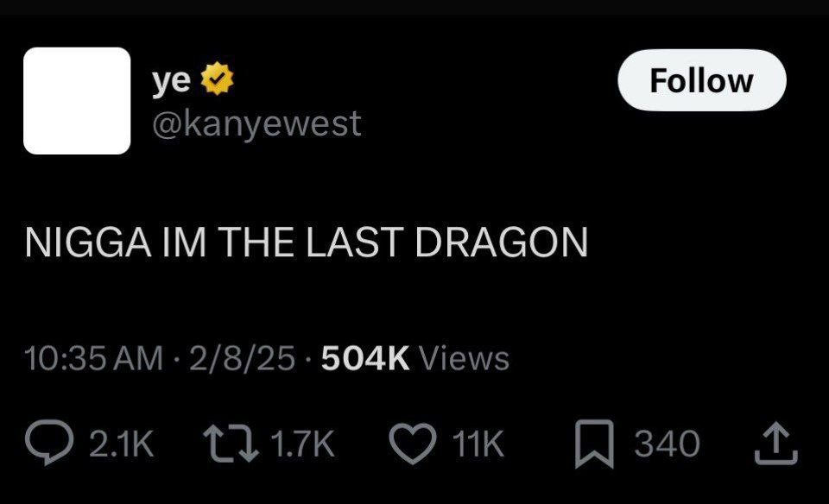
Task: View the 504K Views analytics
Action: point(415,358)
